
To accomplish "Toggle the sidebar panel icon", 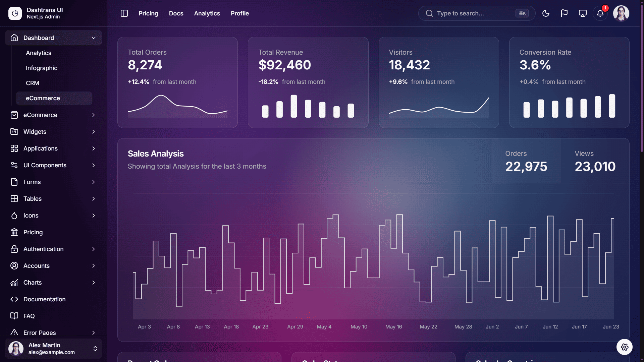I will coord(124,13).
